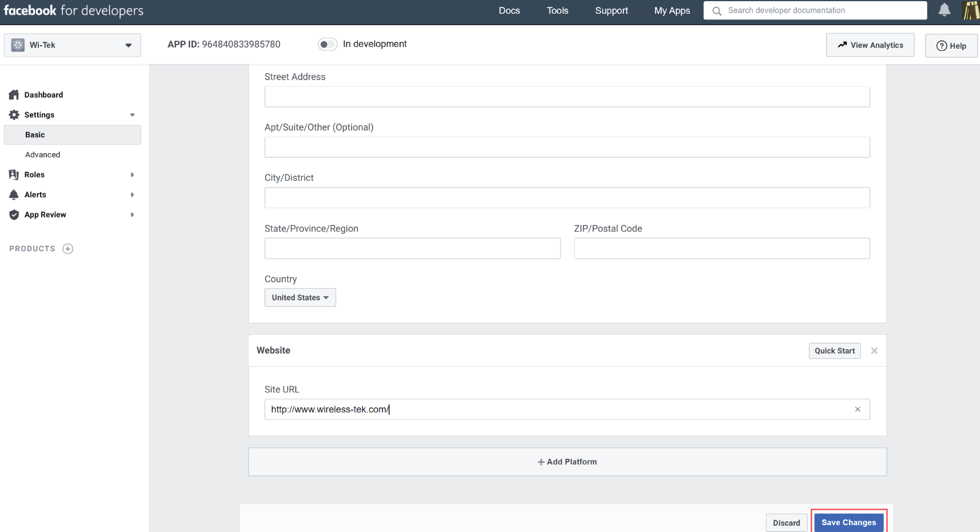Go to Dashboard
Image resolution: width=980 pixels, height=532 pixels.
44,95
